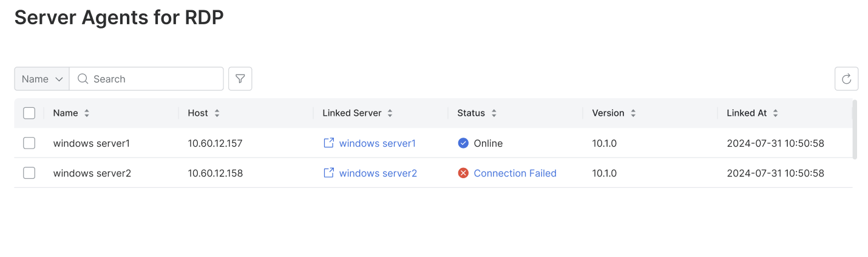Sort by the Status column
The image size is (868, 257).
[x=494, y=113]
